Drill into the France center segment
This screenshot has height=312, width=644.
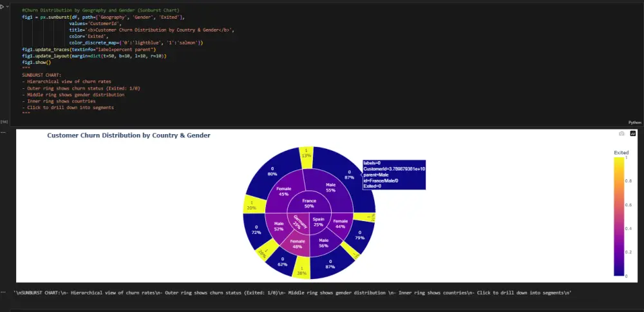click(309, 204)
